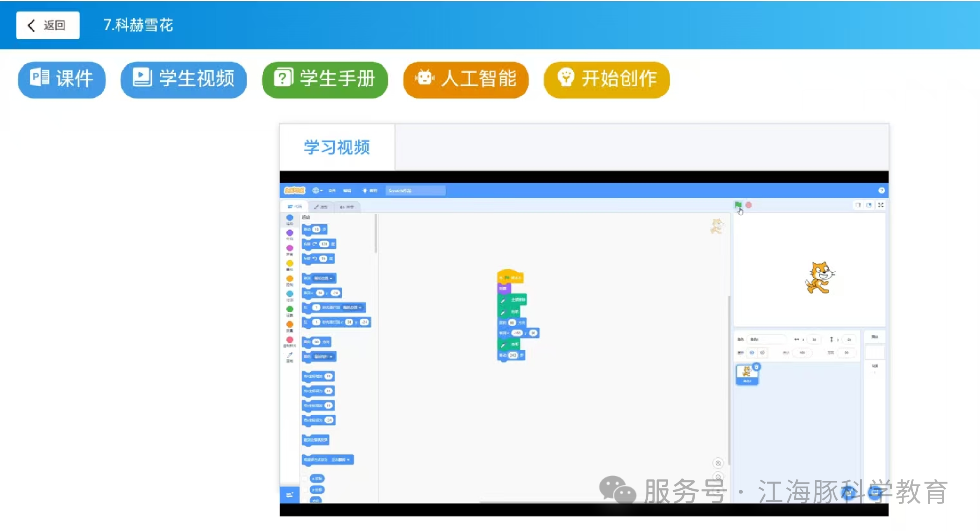
Task: Open the 开始创作 button
Action: 607,79
